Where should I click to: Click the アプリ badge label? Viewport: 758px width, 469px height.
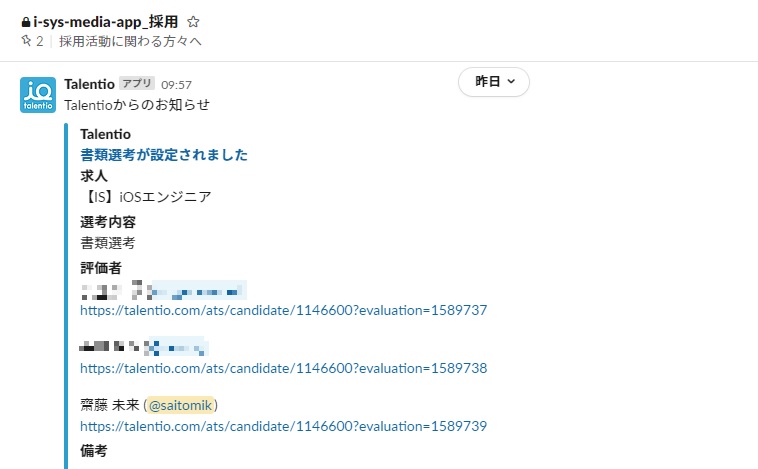tap(137, 84)
